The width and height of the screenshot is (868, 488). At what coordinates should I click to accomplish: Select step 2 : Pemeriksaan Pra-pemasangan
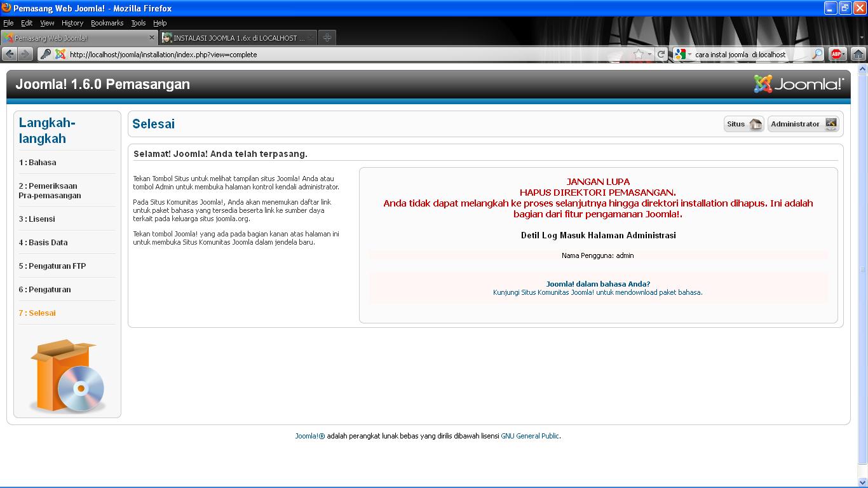pyautogui.click(x=50, y=191)
